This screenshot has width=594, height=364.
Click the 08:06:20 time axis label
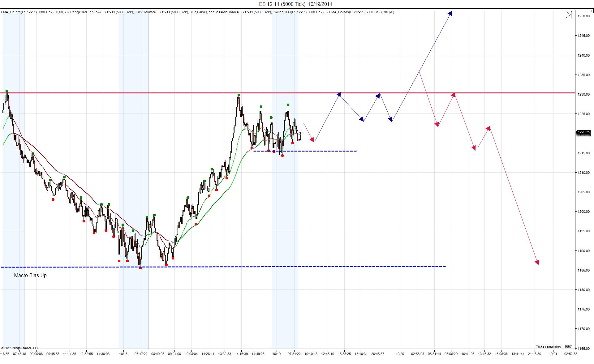[451, 354]
